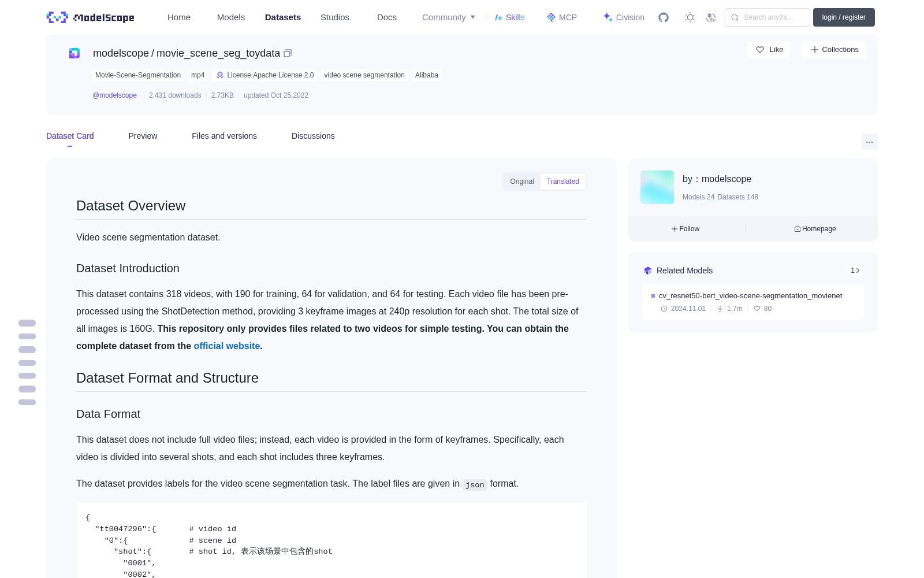Open the Datasets menu item
Screen dimensions: 924x578
coord(283,17)
